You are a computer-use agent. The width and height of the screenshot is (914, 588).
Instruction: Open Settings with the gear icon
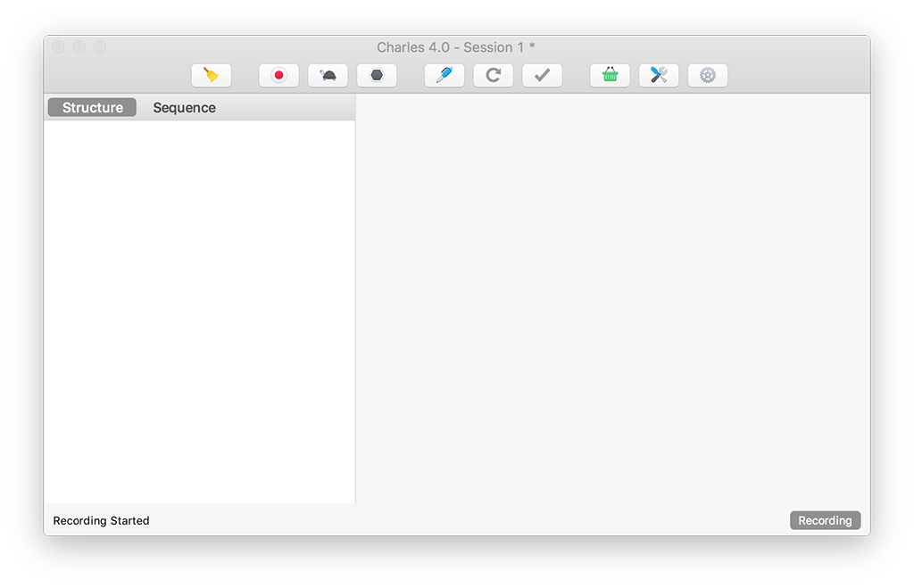[x=708, y=76]
